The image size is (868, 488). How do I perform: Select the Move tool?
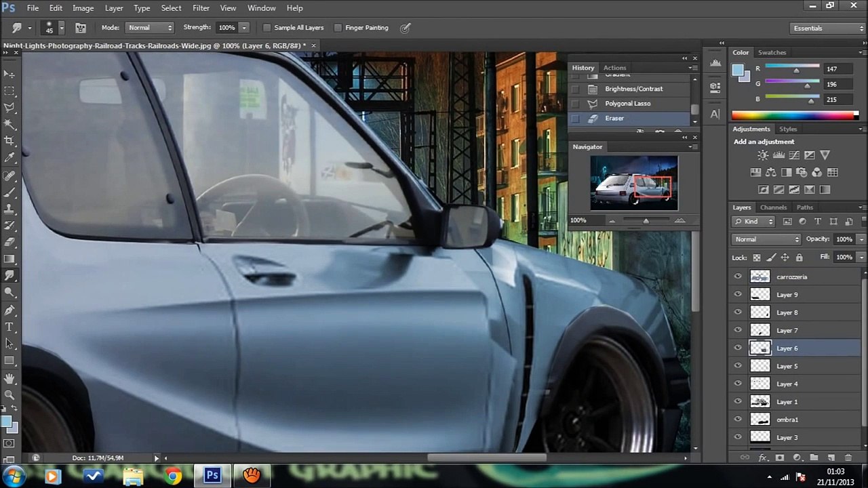[9, 74]
